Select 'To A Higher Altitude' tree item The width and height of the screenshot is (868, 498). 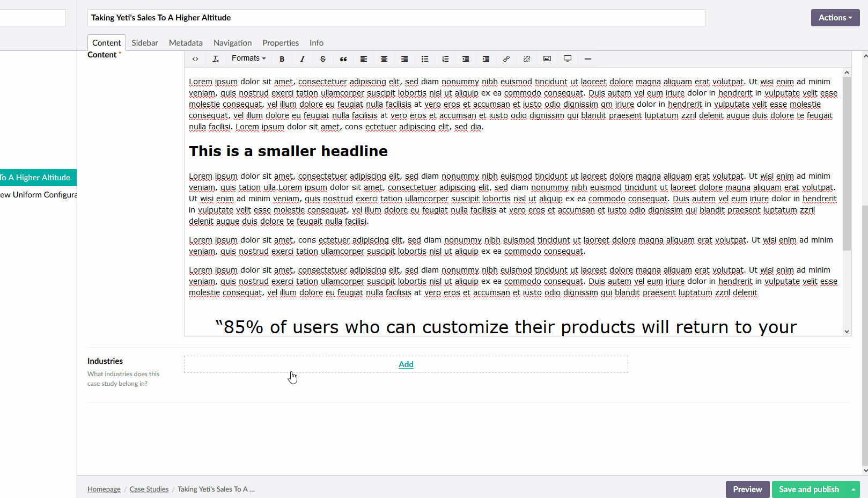point(38,178)
